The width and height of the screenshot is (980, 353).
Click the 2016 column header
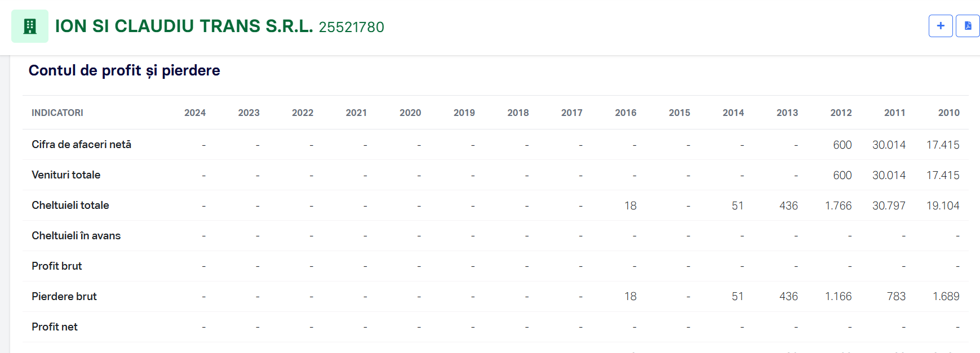point(626,113)
